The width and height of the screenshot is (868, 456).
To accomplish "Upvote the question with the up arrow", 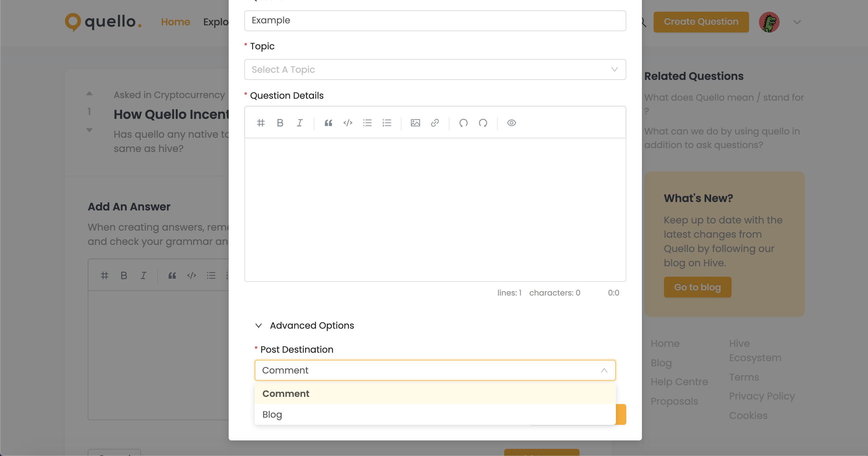I will (x=89, y=94).
